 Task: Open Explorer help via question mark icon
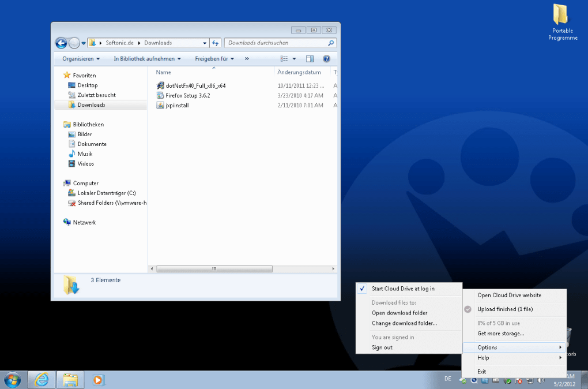[326, 59]
